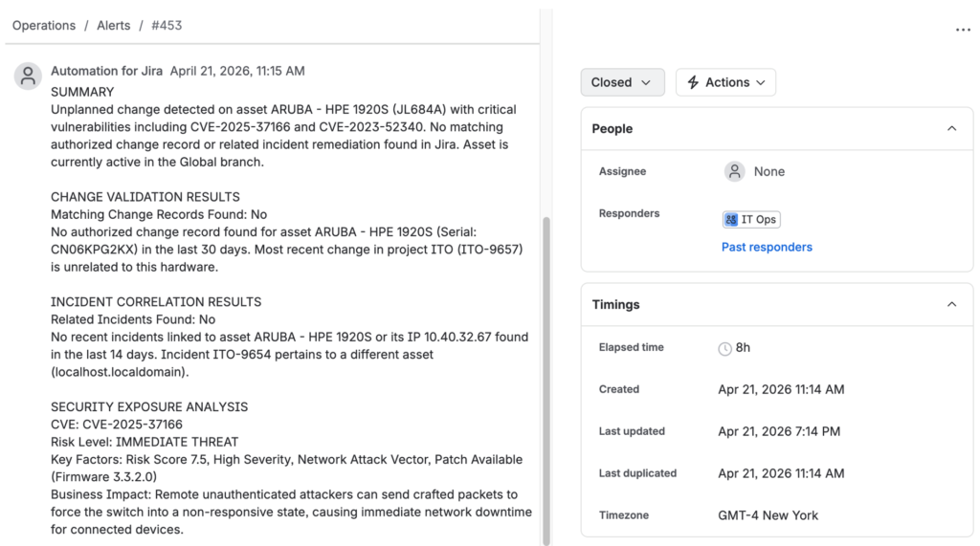Click the Related Incidents Found: No line
The width and height of the screenshot is (980, 546).
tap(133, 319)
